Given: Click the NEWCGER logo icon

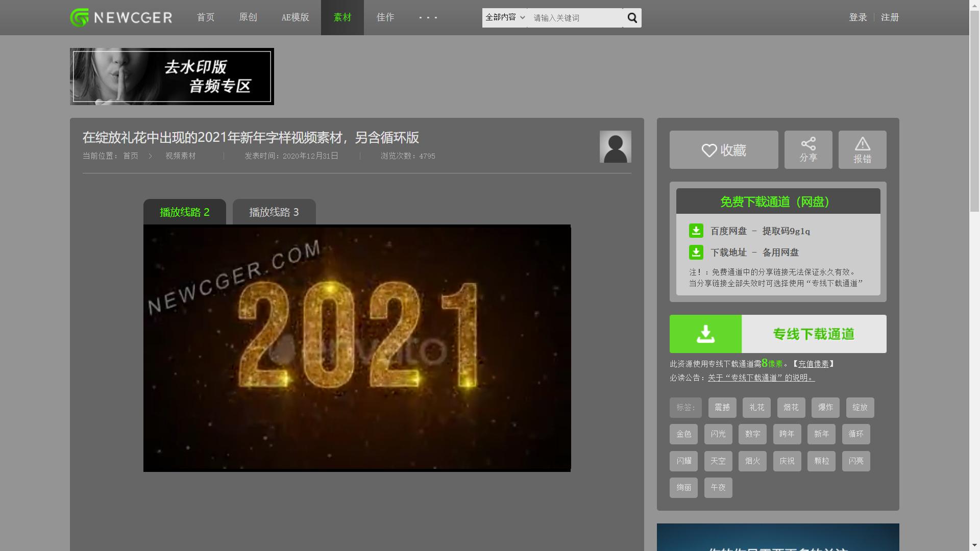Looking at the screenshot, I should click(x=80, y=18).
